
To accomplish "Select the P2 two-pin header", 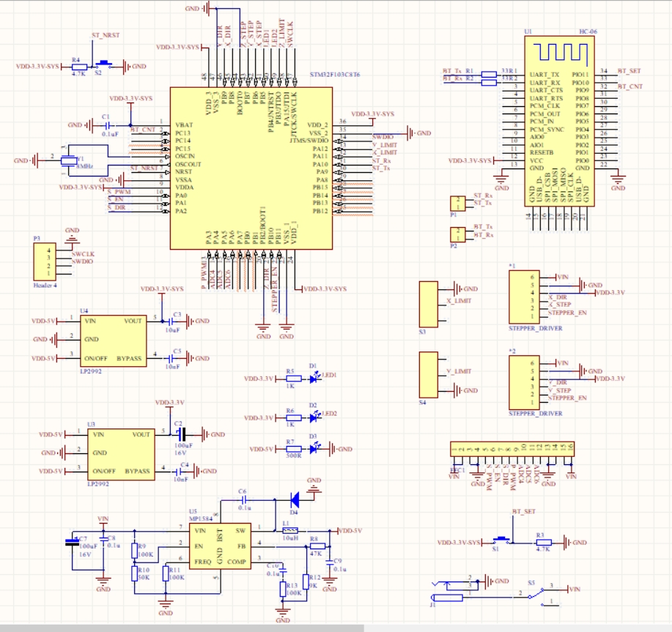I will tap(458, 234).
